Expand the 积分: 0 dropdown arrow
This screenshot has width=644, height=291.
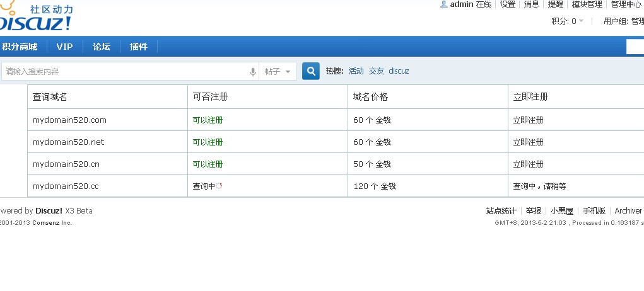click(x=581, y=21)
